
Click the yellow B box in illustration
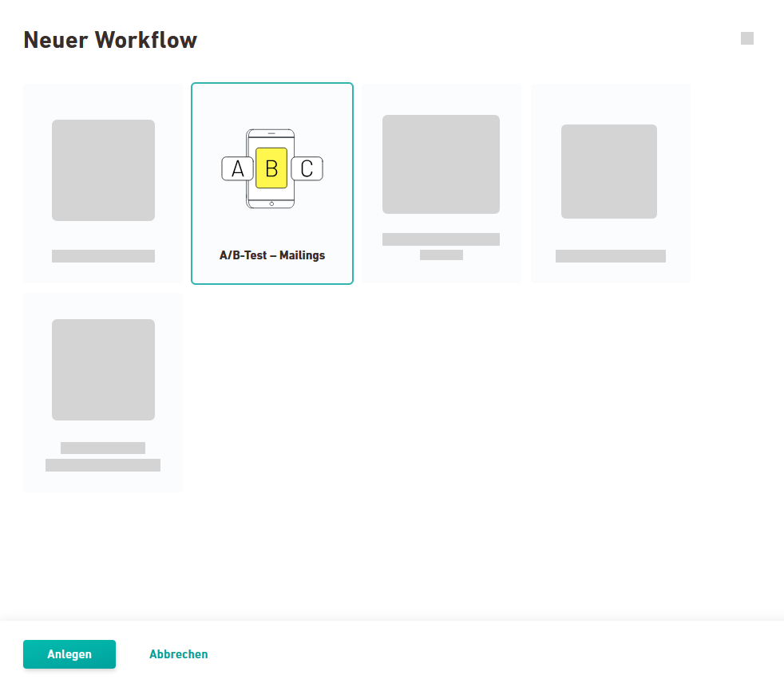coord(271,168)
